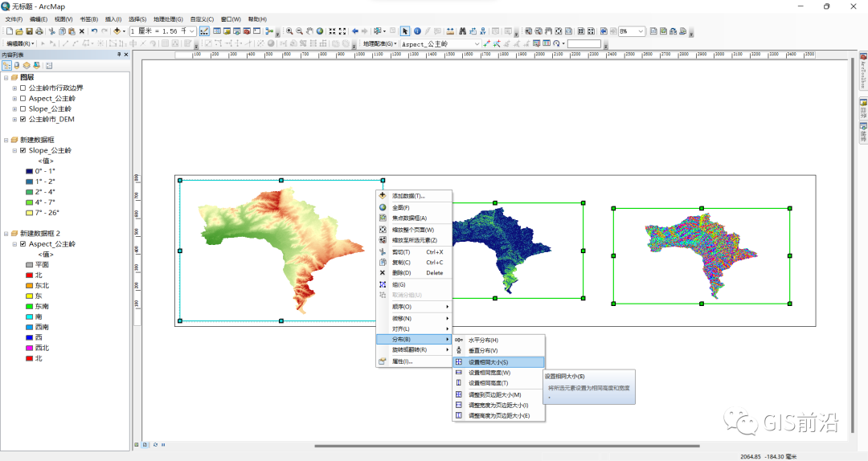
Task: Expand the 公主岭市行政边界 layer node
Action: [14, 88]
